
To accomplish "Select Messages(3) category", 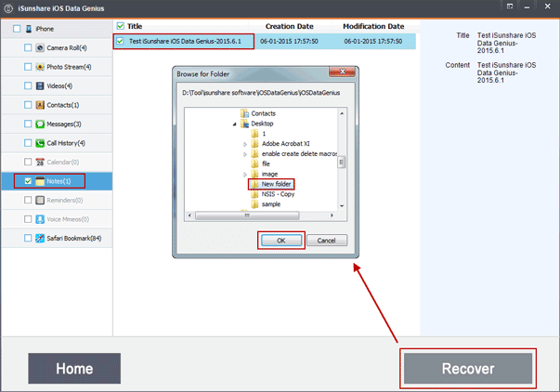I will (x=58, y=124).
